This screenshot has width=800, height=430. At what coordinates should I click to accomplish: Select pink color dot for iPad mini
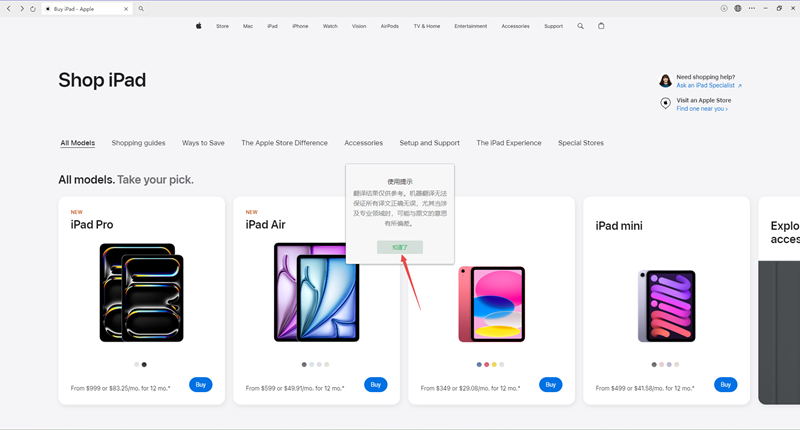662,365
